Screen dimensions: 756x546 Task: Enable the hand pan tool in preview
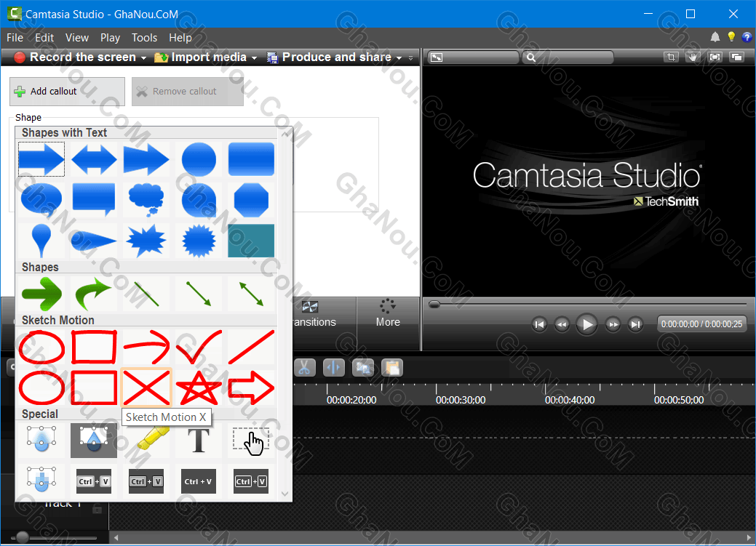[693, 57]
